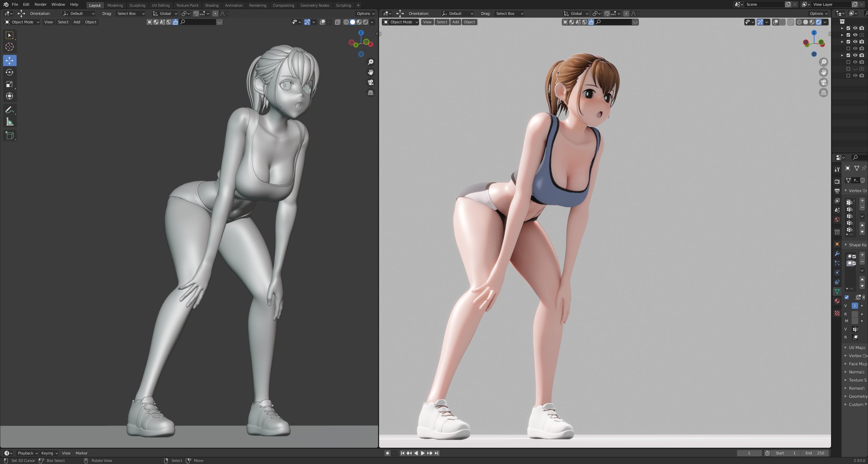868x464 pixels.
Task: Open Options dropdown in left viewport
Action: (x=366, y=14)
